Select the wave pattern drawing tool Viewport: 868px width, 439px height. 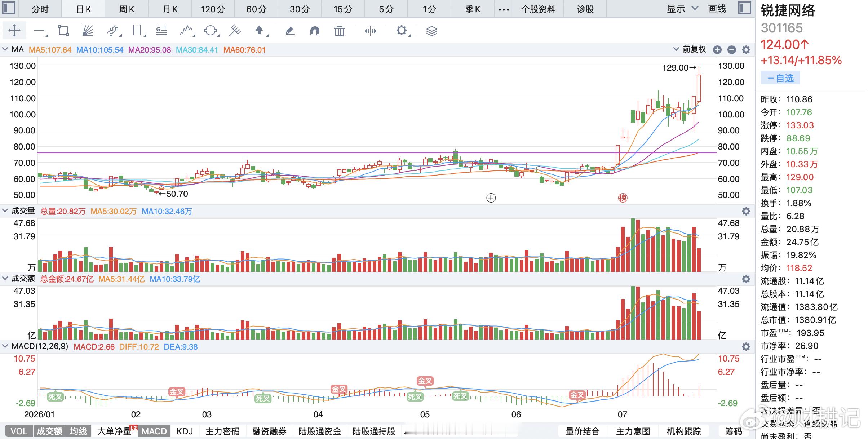click(186, 31)
